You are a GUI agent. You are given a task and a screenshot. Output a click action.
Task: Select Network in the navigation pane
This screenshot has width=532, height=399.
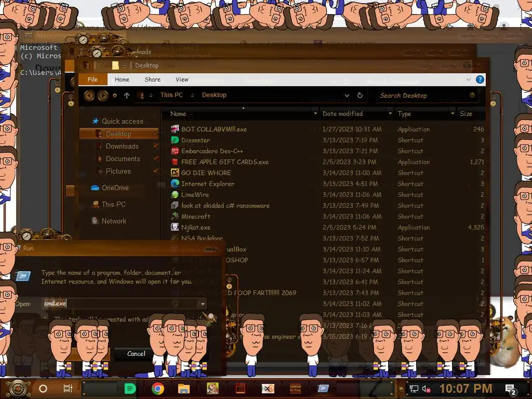coord(109,221)
